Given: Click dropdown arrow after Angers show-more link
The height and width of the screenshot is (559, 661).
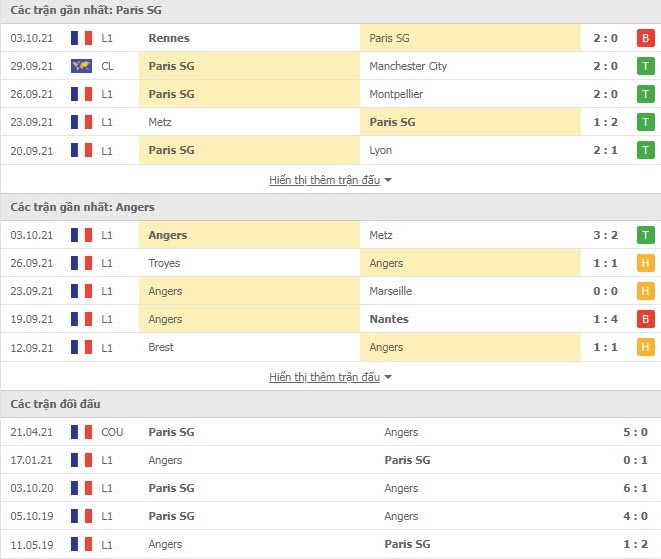Looking at the screenshot, I should click(x=388, y=377).
